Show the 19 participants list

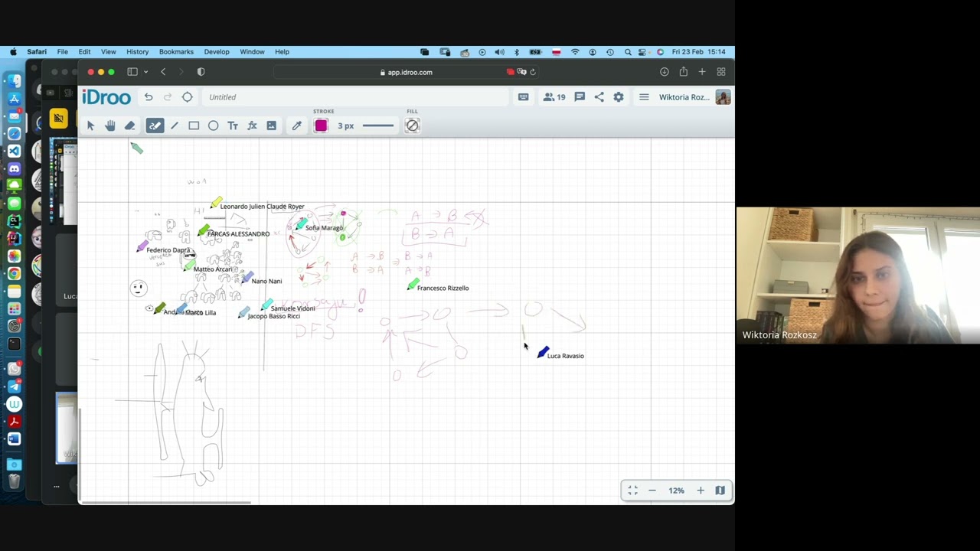[554, 97]
